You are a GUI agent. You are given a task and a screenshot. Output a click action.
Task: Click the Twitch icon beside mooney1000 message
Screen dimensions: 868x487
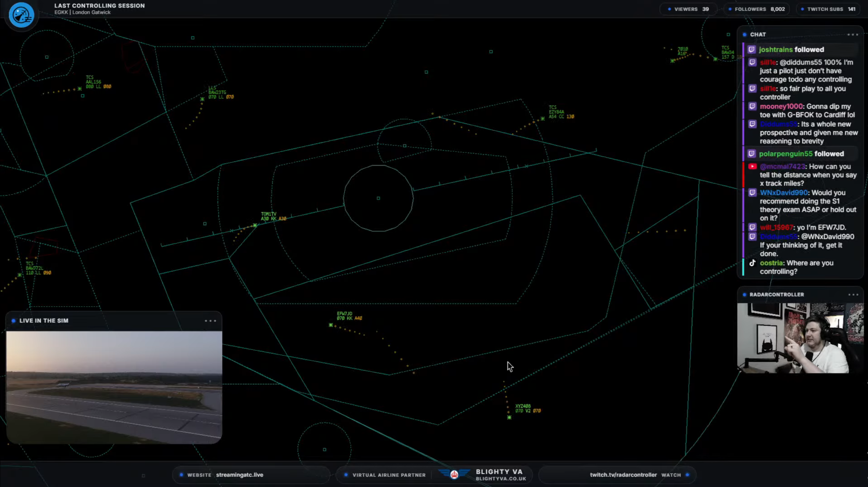tap(752, 106)
